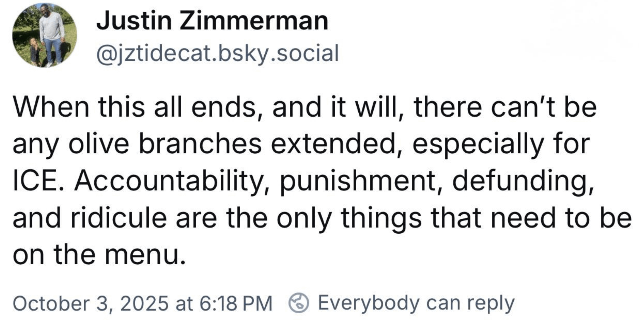Open Justin Zimmerman's profile avatar
Viewport: 644px width, 321px height.
coord(45,35)
